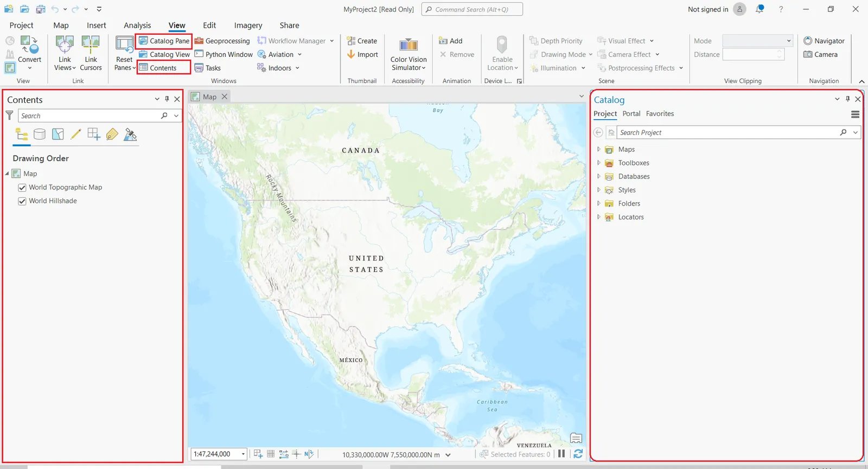Screen dimensions: 868x469
Task: Refresh the map view
Action: pyautogui.click(x=578, y=454)
